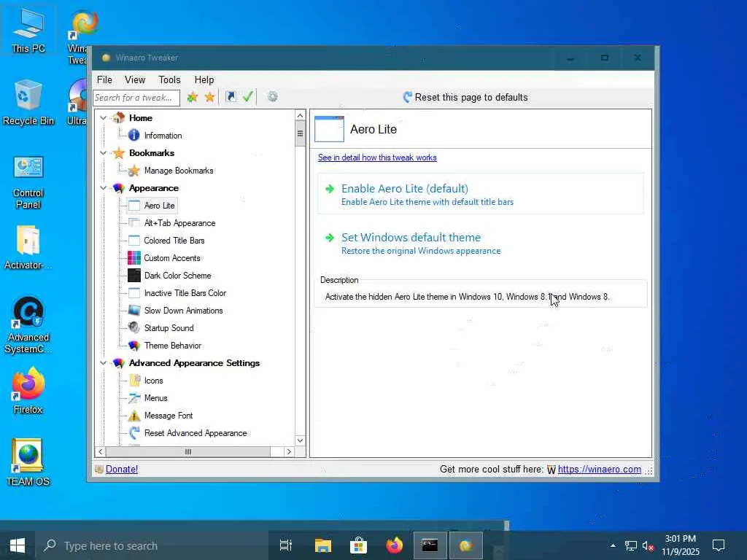The height and width of the screenshot is (560, 747).
Task: Click Enable Aero Lite (default)
Action: (x=481, y=194)
